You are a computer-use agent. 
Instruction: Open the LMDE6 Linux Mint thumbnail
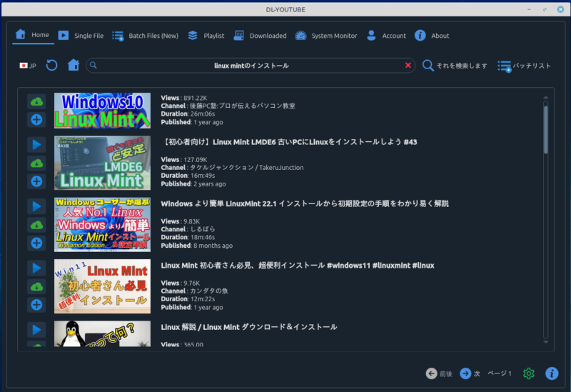tap(102, 163)
